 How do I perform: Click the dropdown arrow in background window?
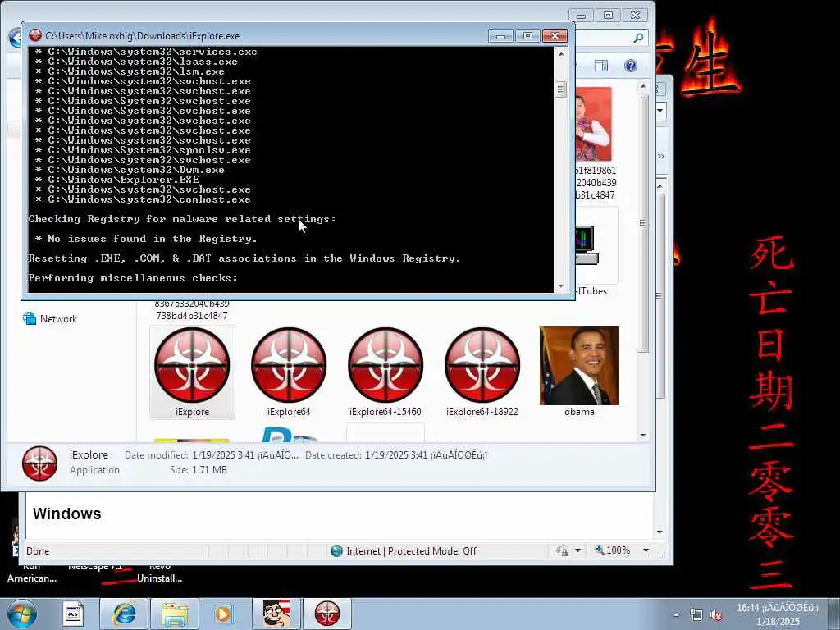(x=660, y=111)
